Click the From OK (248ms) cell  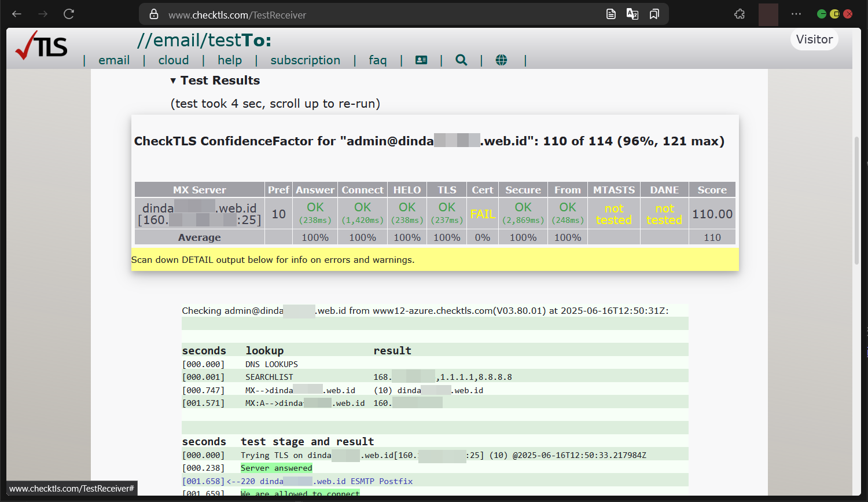point(568,214)
